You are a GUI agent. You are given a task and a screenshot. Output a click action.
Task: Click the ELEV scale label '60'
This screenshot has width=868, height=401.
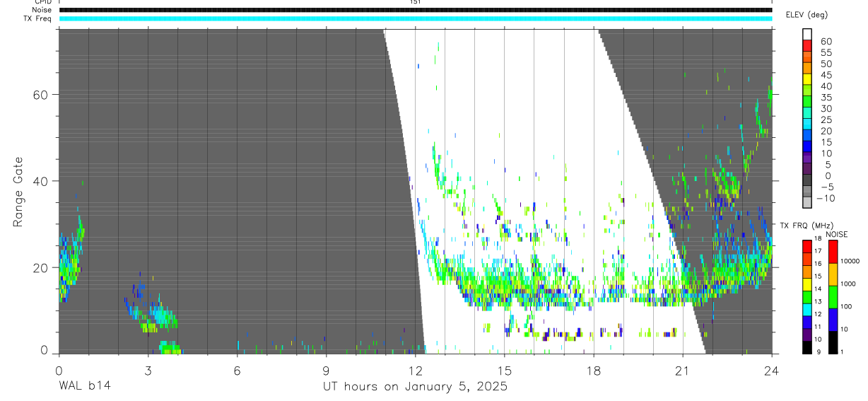(826, 42)
